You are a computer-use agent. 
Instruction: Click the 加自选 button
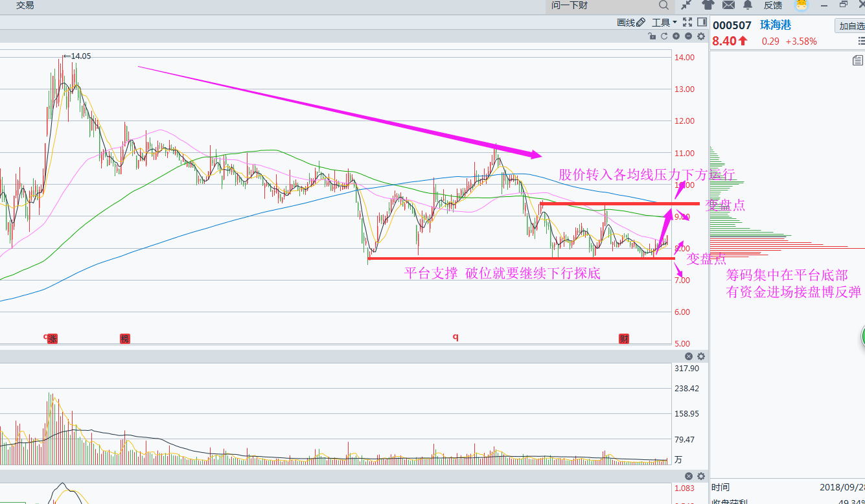tap(851, 26)
